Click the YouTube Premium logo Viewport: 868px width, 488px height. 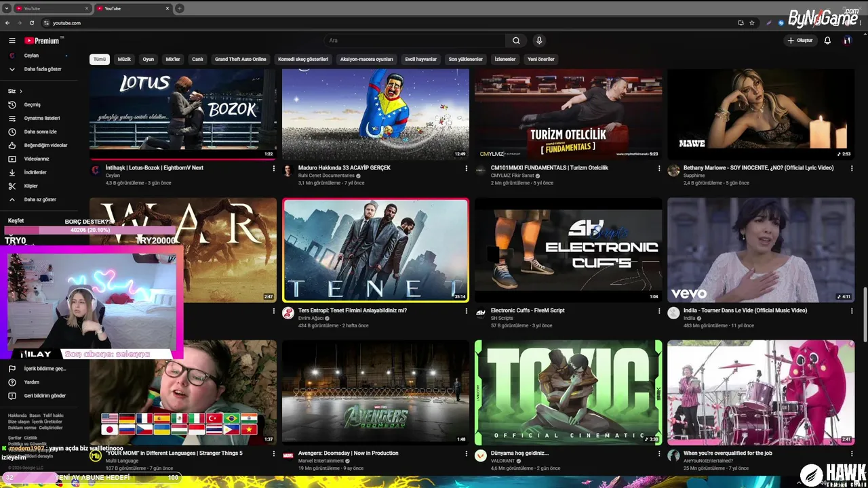click(42, 41)
